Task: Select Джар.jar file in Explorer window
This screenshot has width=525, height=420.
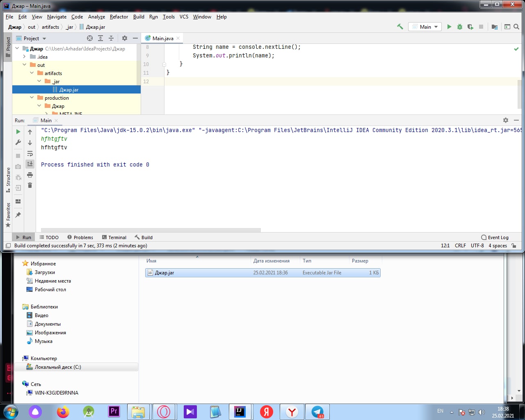Action: pyautogui.click(x=262, y=273)
